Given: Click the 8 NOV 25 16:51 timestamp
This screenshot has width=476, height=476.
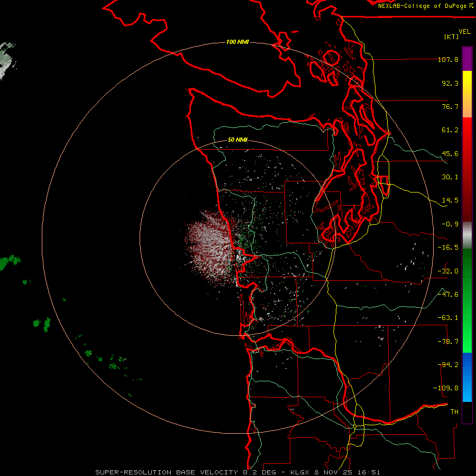Looking at the screenshot, I should [346, 472].
